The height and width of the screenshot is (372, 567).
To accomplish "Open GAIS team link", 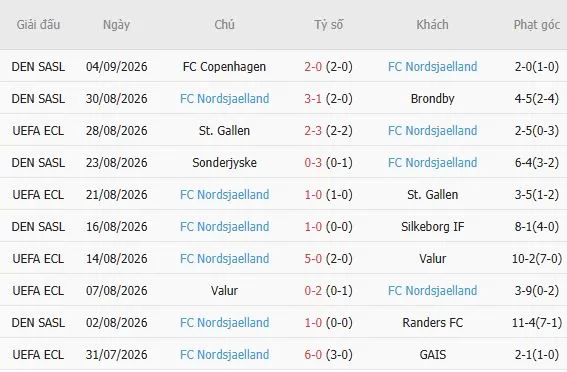I will click(x=432, y=355).
